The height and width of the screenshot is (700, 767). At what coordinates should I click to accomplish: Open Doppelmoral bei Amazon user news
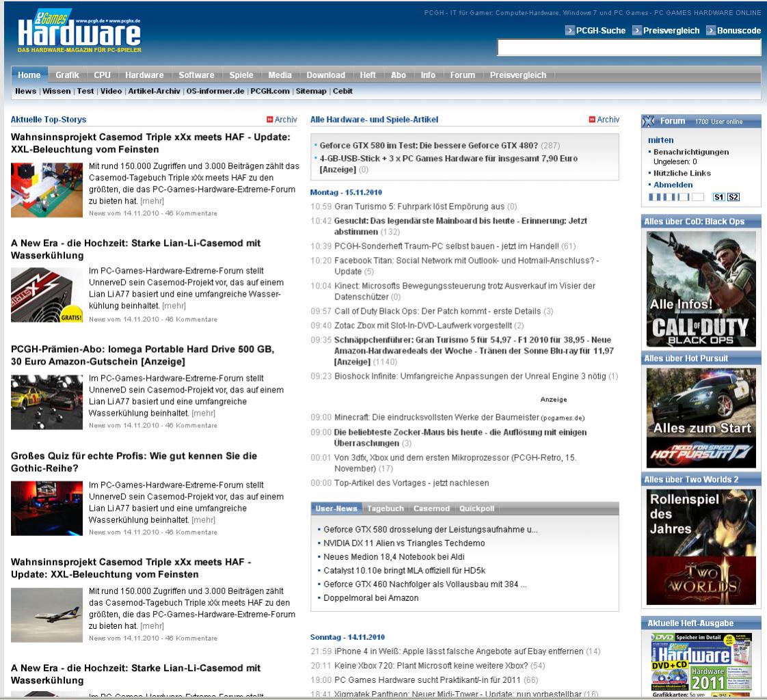[371, 597]
